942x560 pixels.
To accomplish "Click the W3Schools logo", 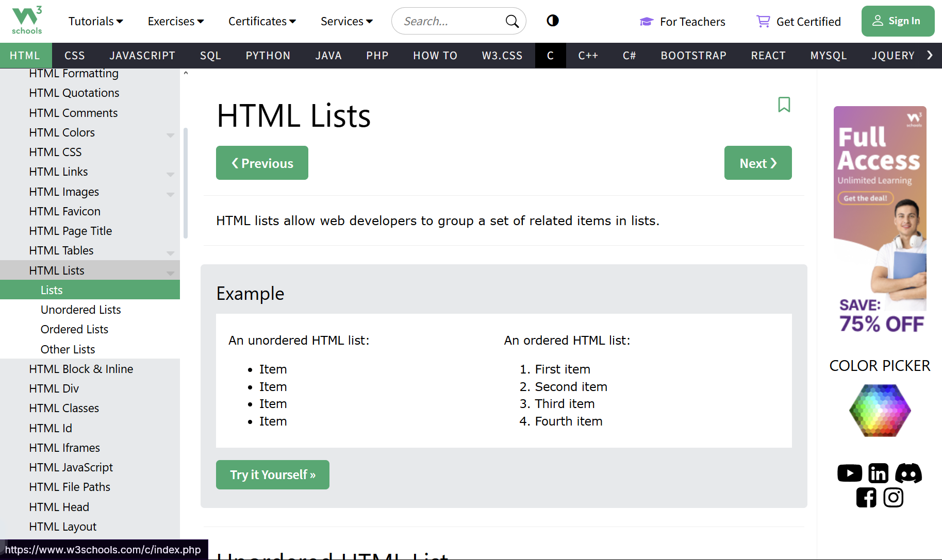I will click(x=27, y=21).
